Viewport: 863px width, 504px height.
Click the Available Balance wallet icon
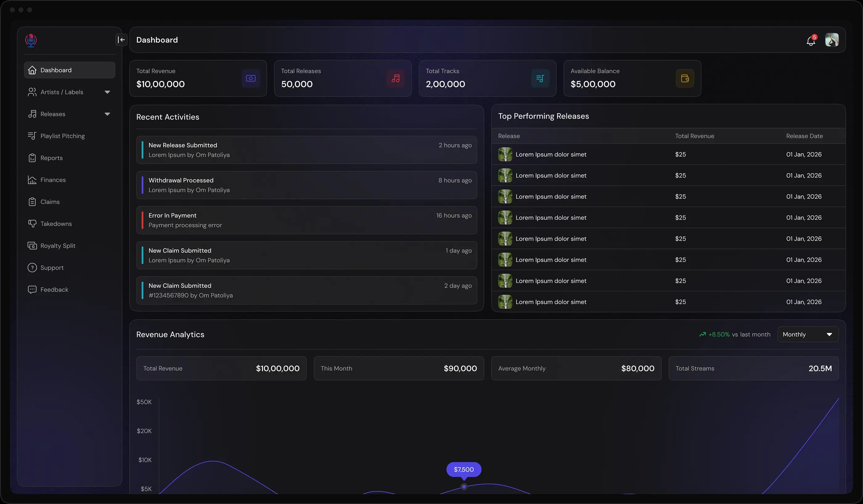[x=685, y=79]
